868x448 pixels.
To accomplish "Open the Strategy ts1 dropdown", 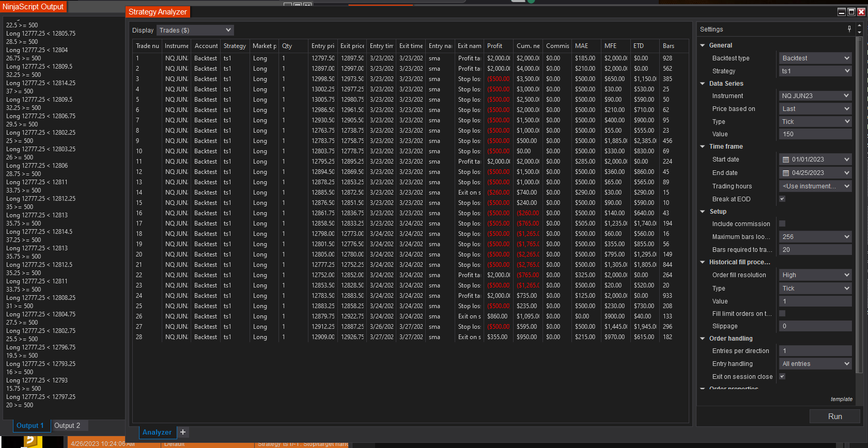I will coord(815,71).
